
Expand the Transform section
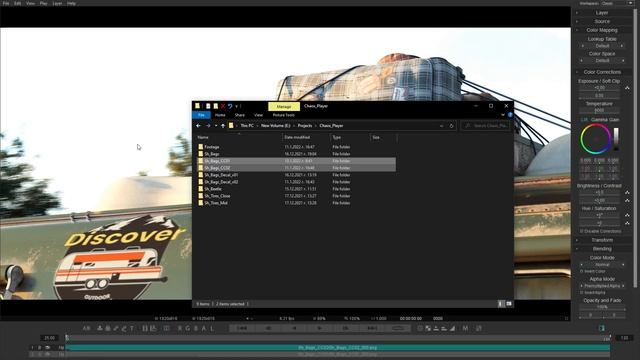tap(602, 240)
